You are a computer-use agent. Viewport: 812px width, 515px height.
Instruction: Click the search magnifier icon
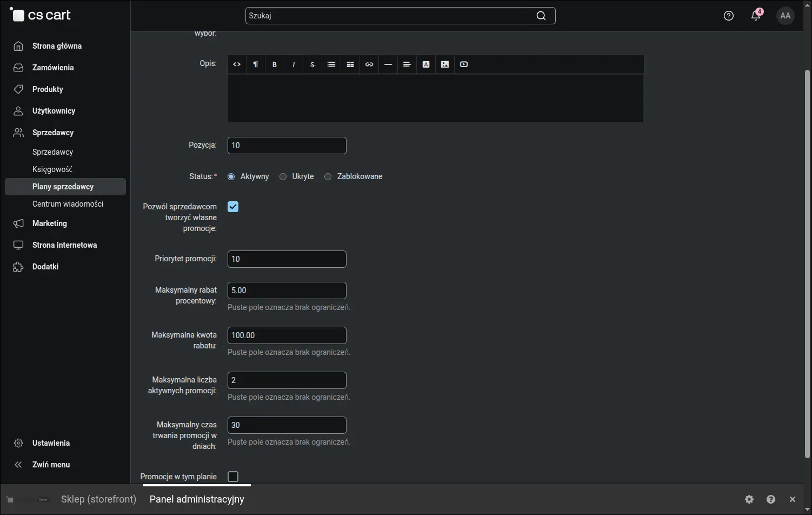pyautogui.click(x=541, y=16)
